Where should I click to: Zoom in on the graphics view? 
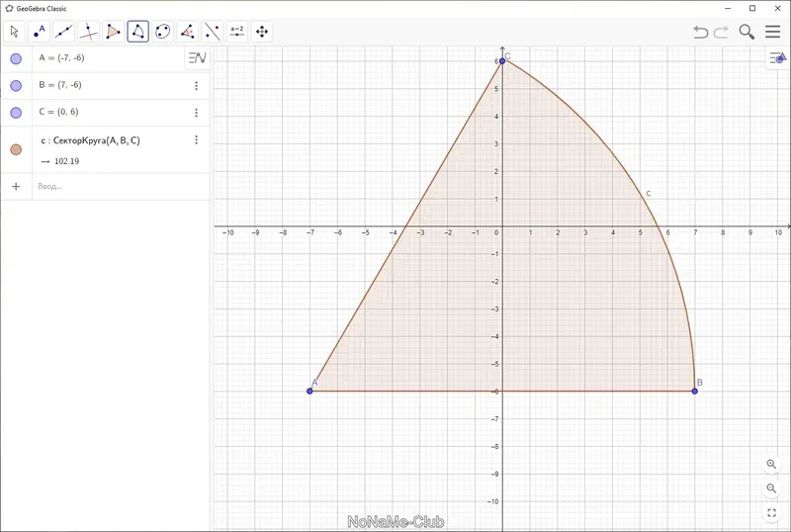(x=771, y=464)
